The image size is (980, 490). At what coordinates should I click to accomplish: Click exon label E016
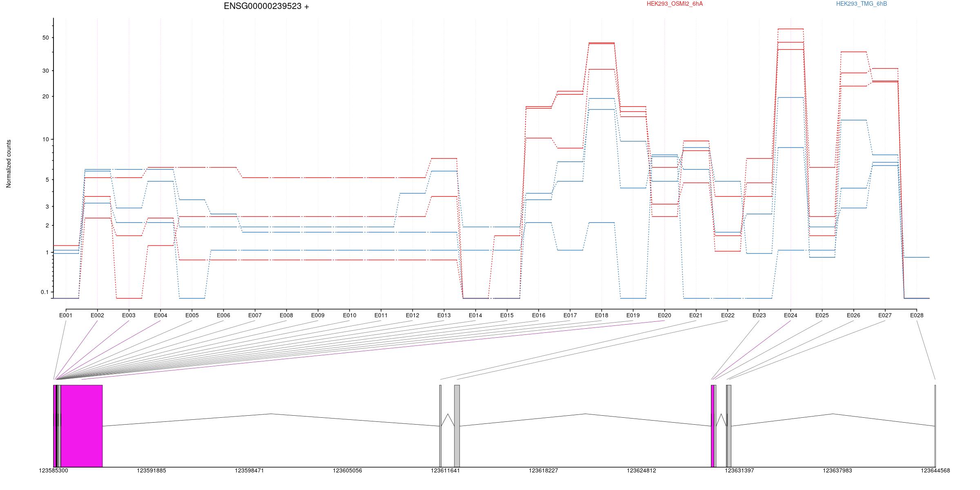pyautogui.click(x=539, y=315)
